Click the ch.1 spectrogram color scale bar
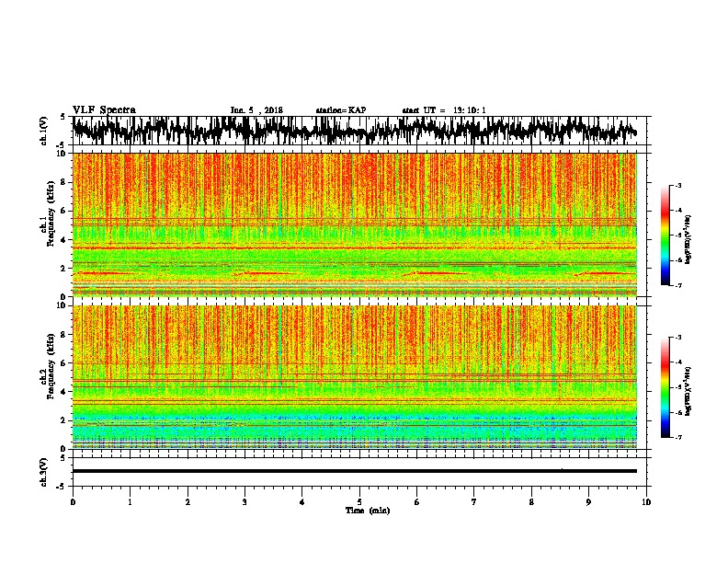728x563 pixels. (665, 236)
